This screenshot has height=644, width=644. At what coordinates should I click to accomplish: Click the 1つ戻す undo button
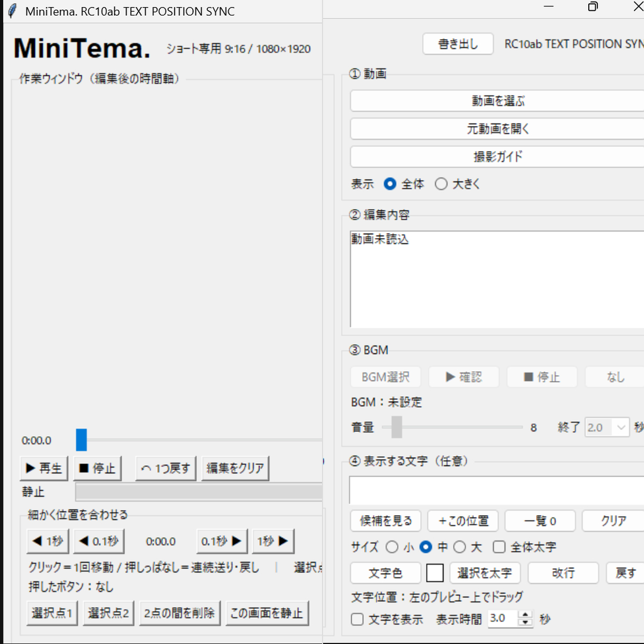point(166,469)
